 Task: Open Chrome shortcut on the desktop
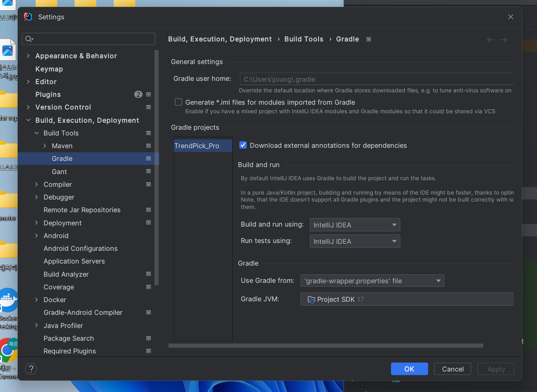coord(8,357)
